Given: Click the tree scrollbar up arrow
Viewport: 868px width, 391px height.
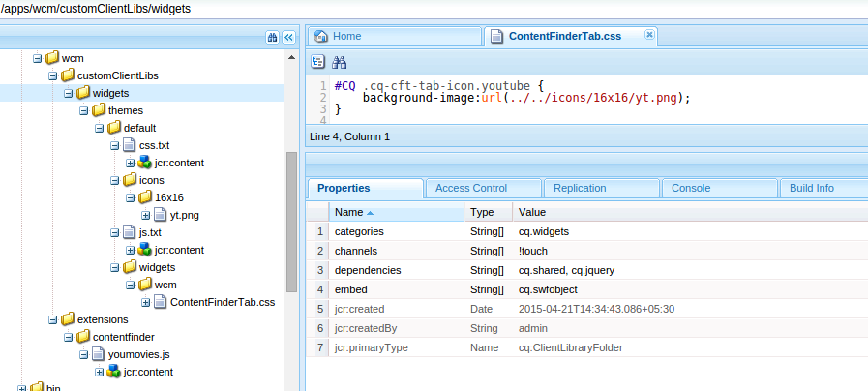Looking at the screenshot, I should click(x=291, y=57).
